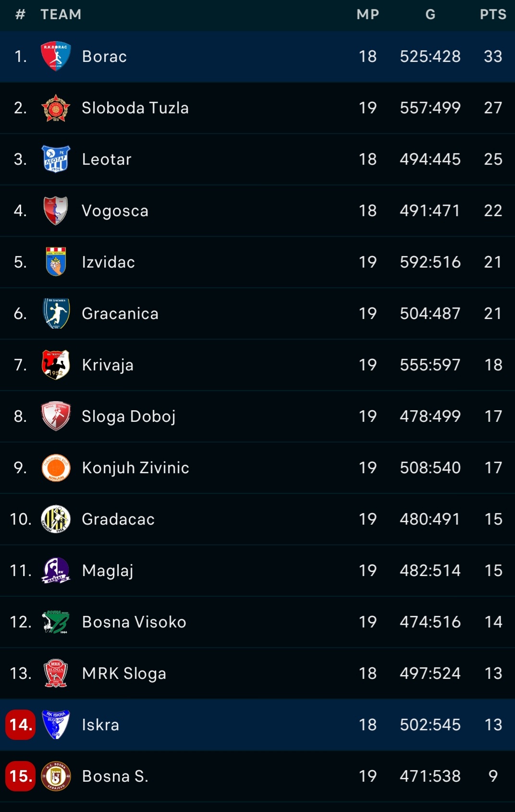This screenshot has width=515, height=812.
Task: Select the Vogosca club crest
Action: tap(56, 210)
